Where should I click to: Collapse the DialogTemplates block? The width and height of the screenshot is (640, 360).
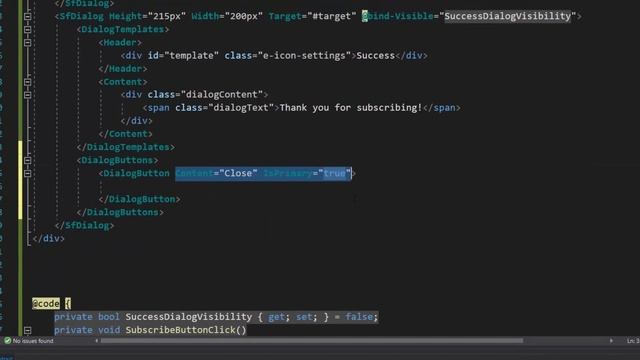click(x=27, y=29)
